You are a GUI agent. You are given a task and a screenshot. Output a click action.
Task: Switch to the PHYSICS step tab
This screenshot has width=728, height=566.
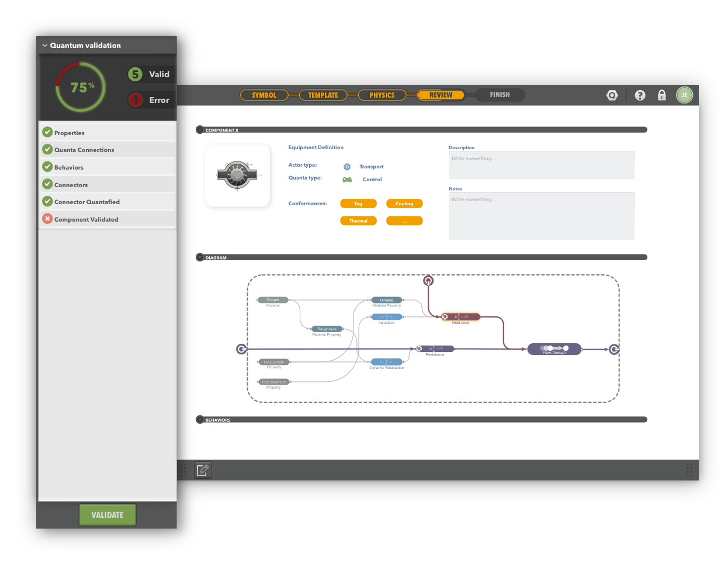pyautogui.click(x=382, y=95)
